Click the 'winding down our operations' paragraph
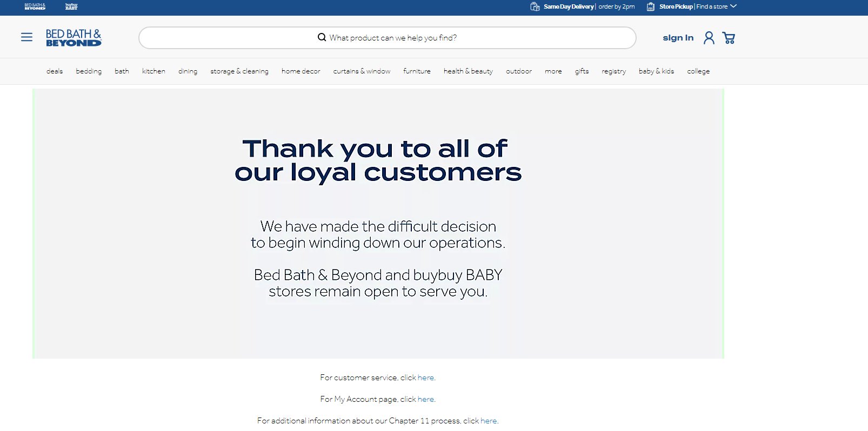Image resolution: width=868 pixels, height=431 pixels. [x=378, y=234]
